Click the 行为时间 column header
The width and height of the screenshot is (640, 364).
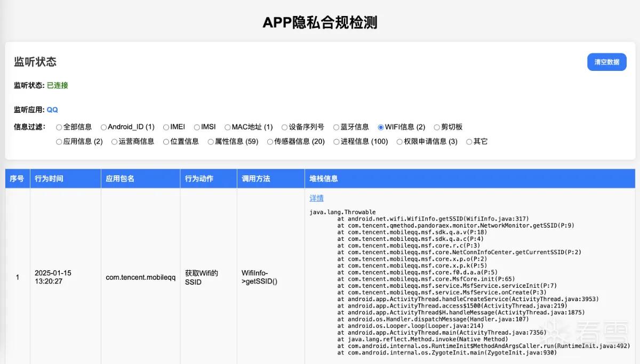(x=65, y=179)
